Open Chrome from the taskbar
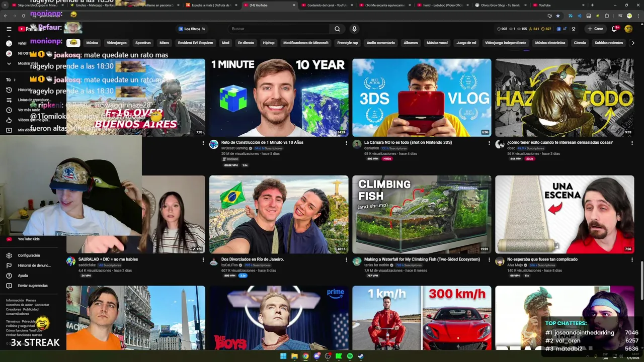644x362 pixels. (x=305, y=356)
